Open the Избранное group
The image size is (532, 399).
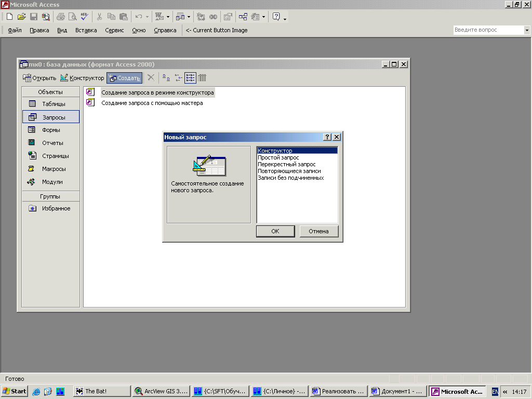pyautogui.click(x=50, y=208)
